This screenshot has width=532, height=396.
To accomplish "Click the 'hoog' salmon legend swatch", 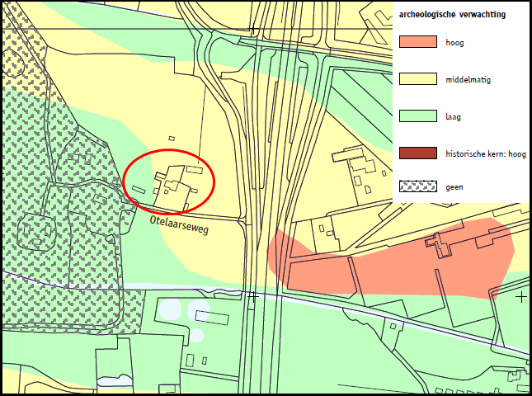I will [417, 42].
